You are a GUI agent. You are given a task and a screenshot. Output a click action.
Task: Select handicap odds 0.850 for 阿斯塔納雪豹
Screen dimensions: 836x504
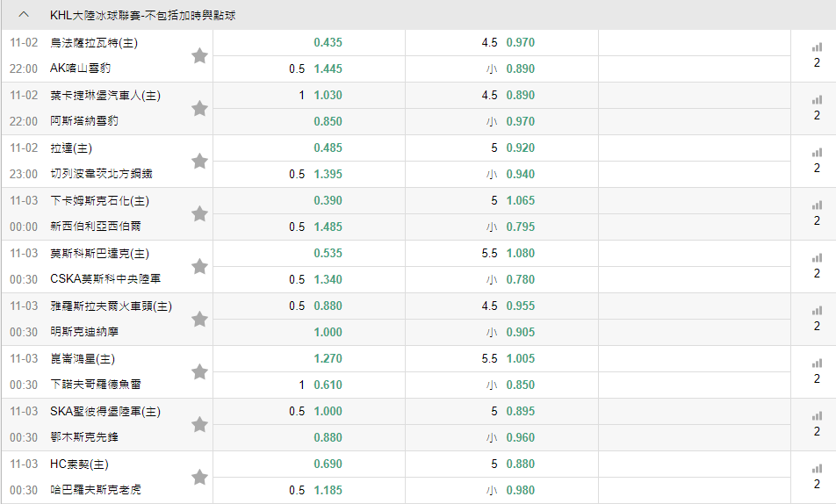[328, 121]
